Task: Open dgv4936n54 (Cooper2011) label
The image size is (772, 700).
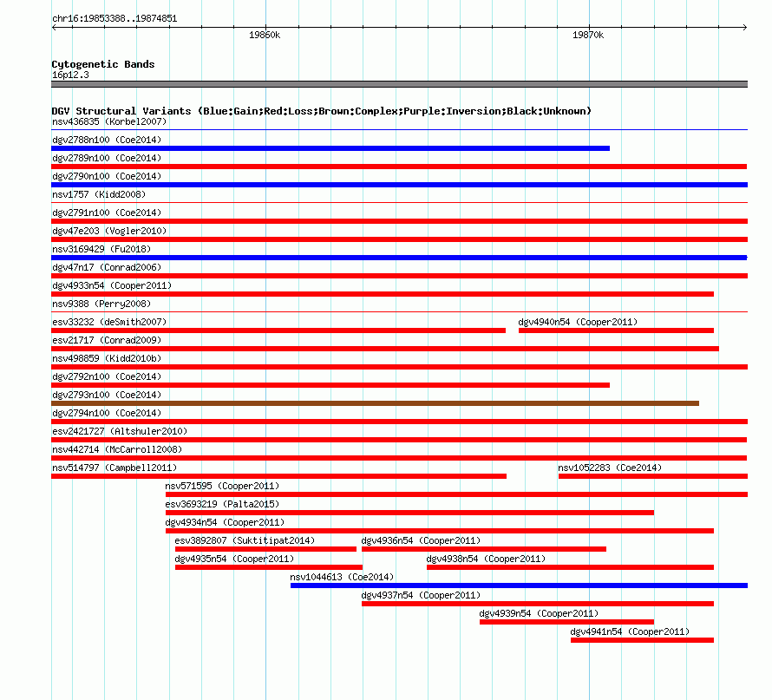Action: click(x=421, y=540)
